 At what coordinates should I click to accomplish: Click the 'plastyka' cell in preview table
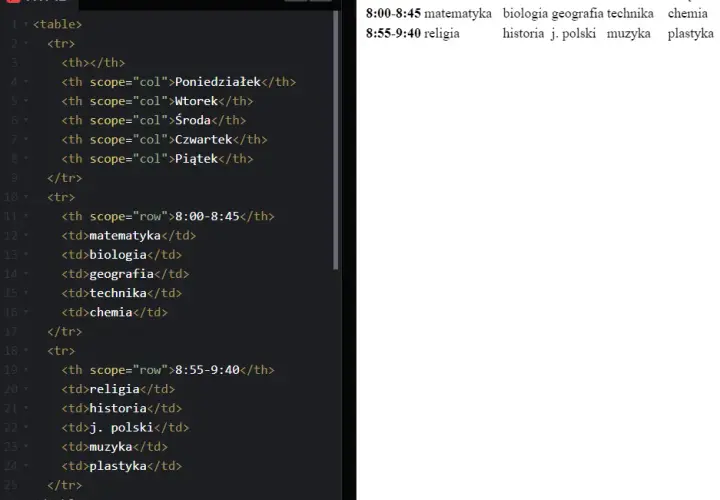tap(691, 34)
